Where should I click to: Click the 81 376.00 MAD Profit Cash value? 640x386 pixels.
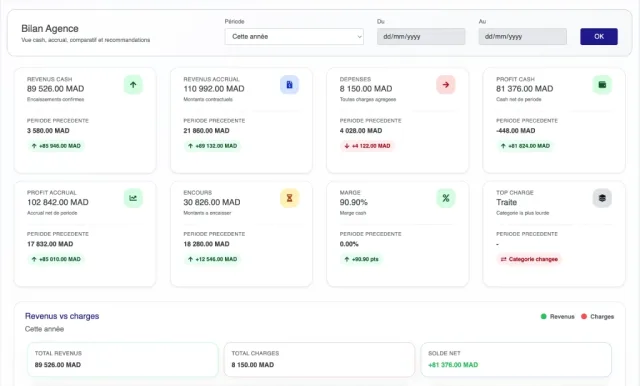524,89
